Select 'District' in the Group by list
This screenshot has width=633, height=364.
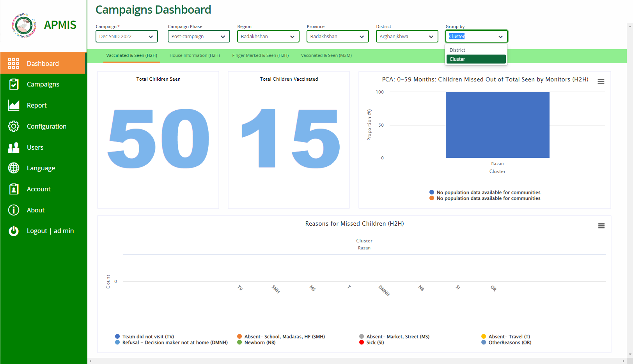[457, 50]
